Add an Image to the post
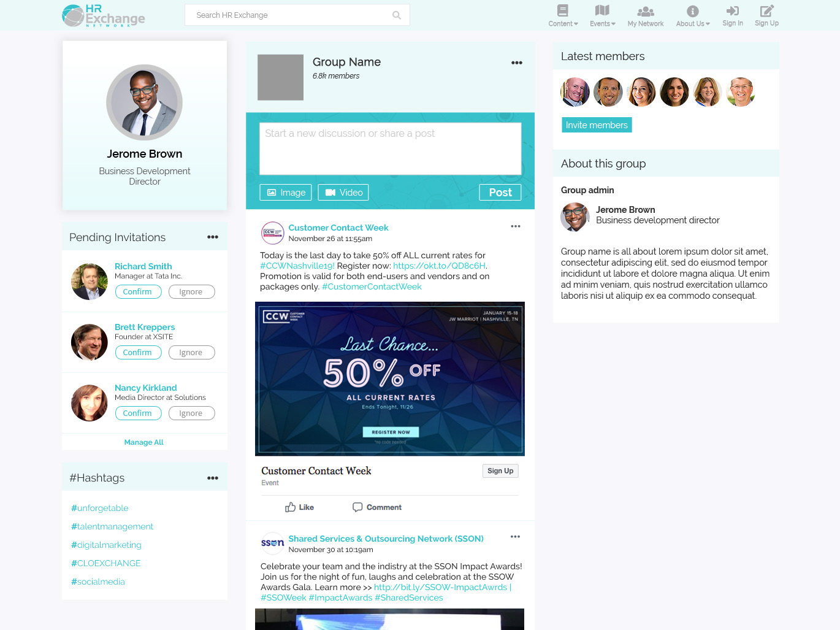Viewport: 840px width, 630px height. point(286,193)
